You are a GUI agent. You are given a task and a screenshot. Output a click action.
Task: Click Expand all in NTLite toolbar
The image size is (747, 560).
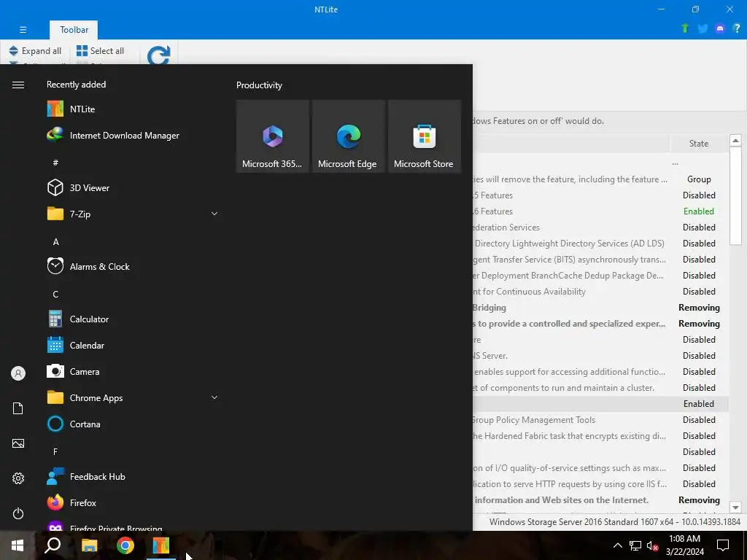pyautogui.click(x=35, y=50)
